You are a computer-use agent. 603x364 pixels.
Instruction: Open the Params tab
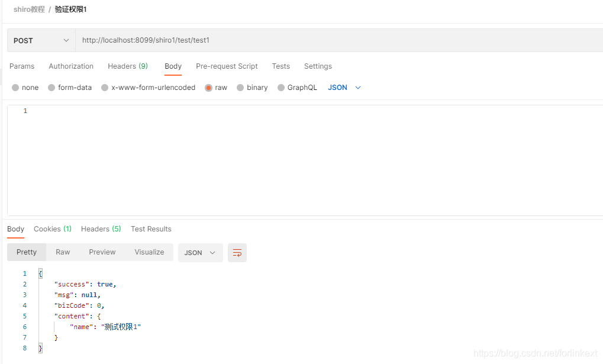[22, 66]
